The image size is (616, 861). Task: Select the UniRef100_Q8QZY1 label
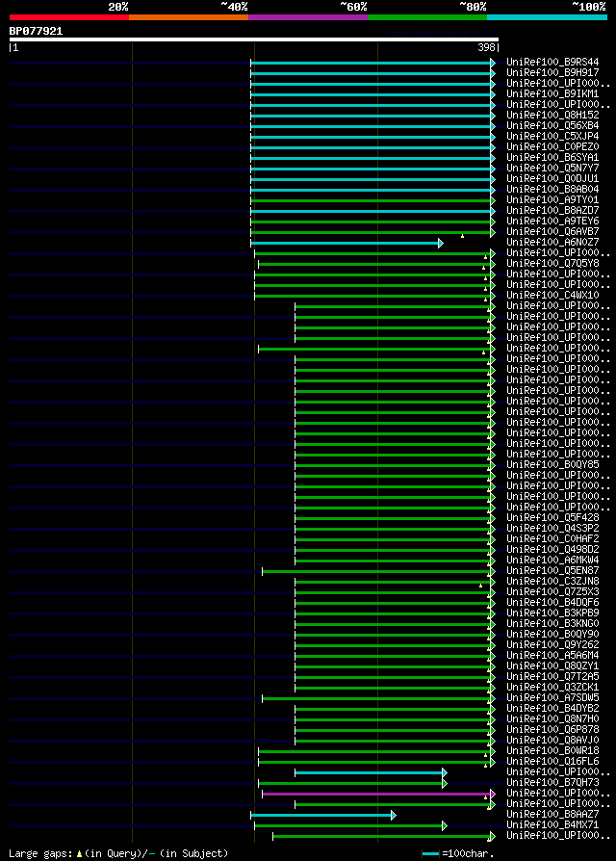(x=552, y=666)
